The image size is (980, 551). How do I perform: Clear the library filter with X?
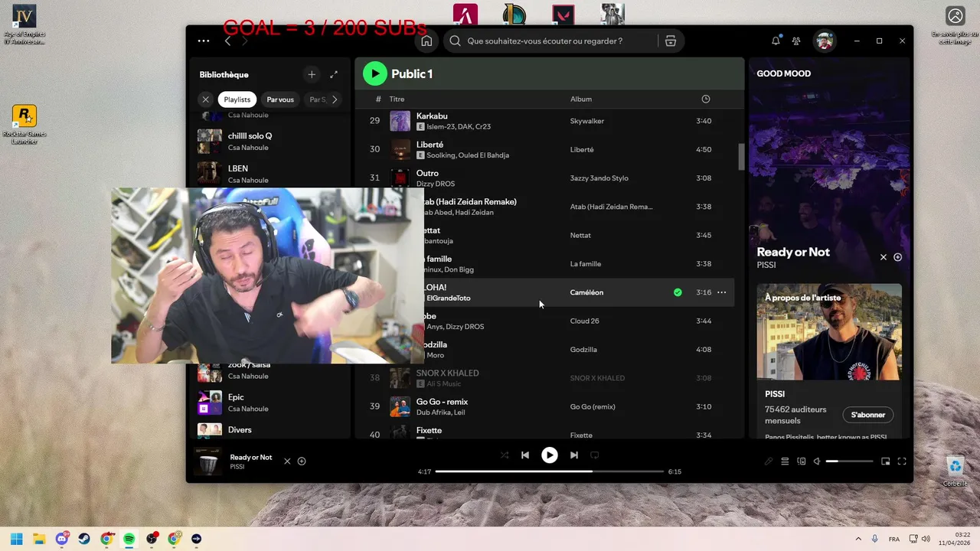[205, 99]
